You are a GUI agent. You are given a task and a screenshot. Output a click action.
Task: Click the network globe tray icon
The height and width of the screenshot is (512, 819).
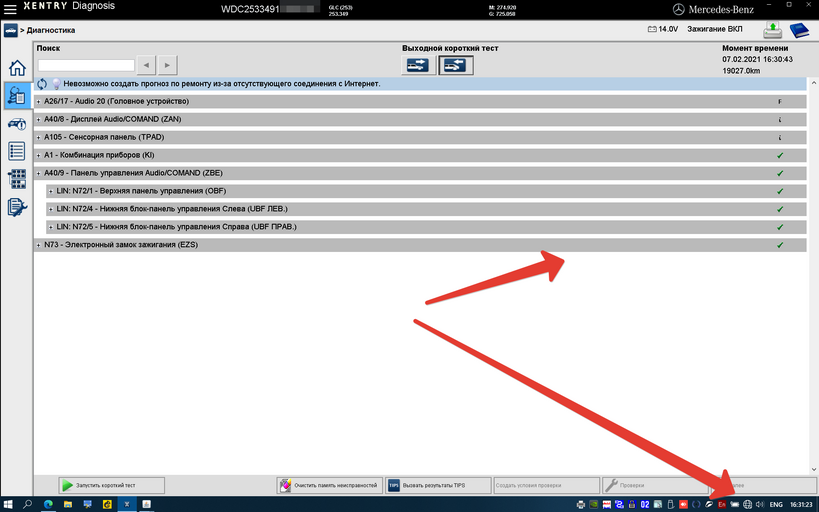tap(747, 504)
